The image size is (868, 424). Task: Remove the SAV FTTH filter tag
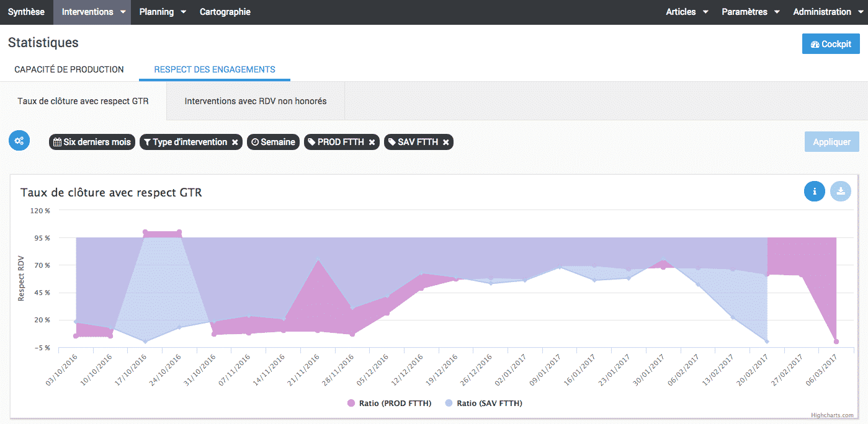[445, 143]
